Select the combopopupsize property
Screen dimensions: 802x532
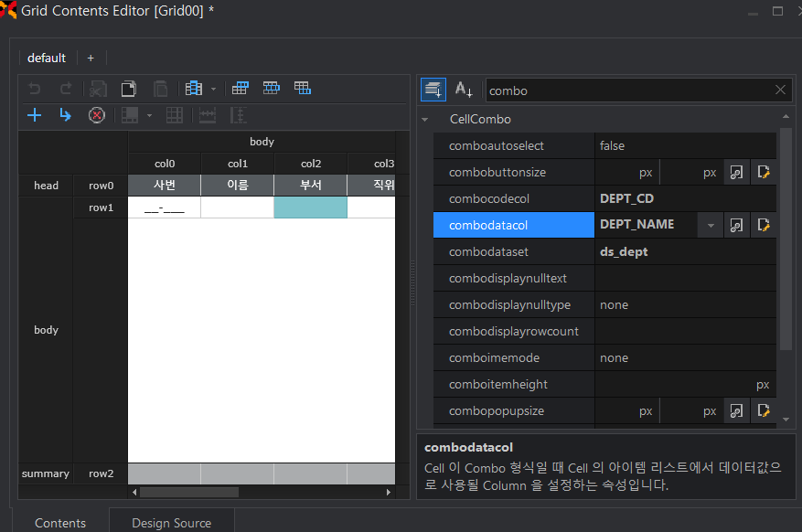(514, 410)
